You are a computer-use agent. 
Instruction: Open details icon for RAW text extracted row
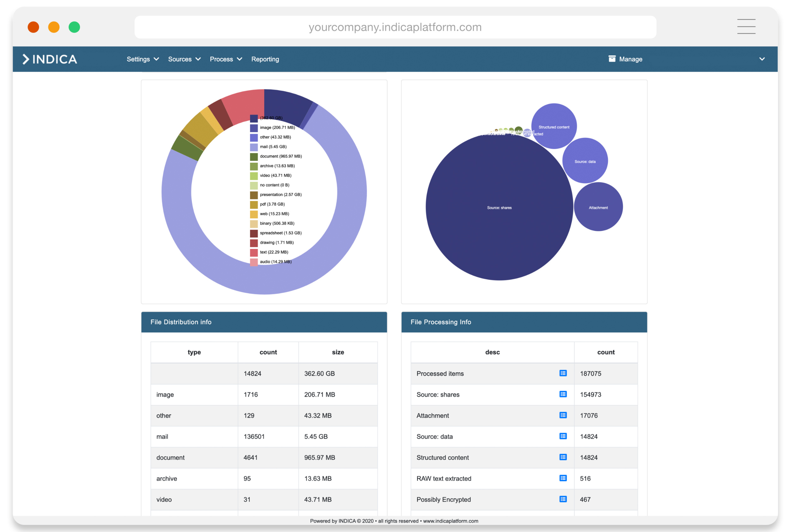tap(563, 478)
